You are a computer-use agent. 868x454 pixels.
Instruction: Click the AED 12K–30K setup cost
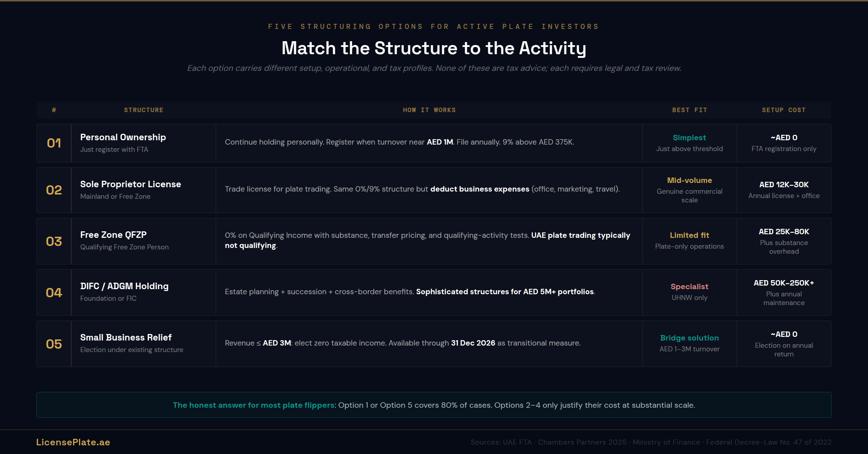click(784, 185)
